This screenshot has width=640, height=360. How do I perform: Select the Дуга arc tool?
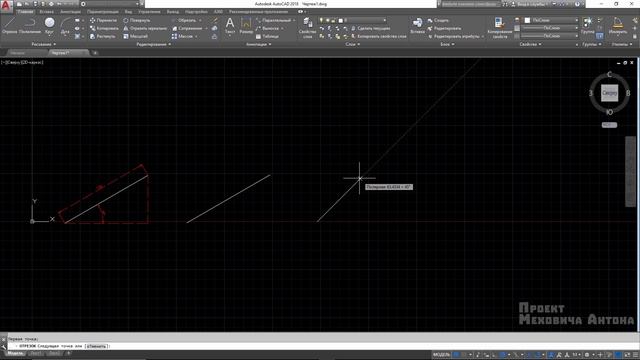[65, 26]
